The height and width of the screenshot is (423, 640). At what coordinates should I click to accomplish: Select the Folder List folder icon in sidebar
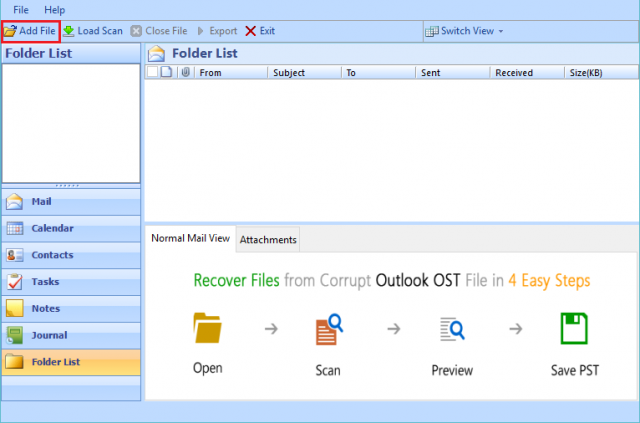coord(15,362)
